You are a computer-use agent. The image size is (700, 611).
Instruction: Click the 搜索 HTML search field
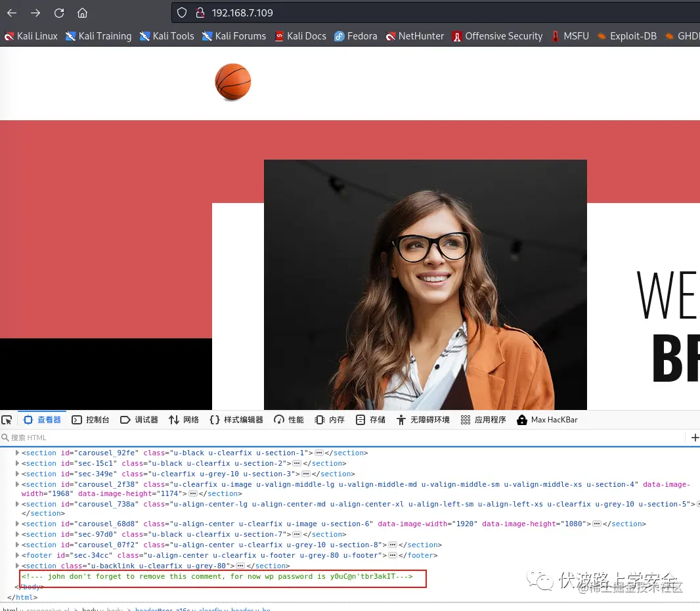click(342, 438)
